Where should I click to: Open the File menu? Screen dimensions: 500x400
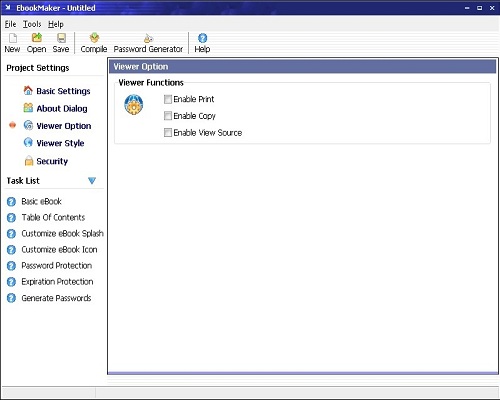point(10,24)
